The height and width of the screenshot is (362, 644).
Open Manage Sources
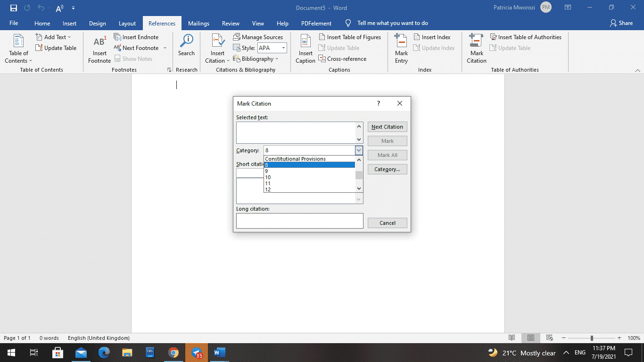click(x=258, y=37)
